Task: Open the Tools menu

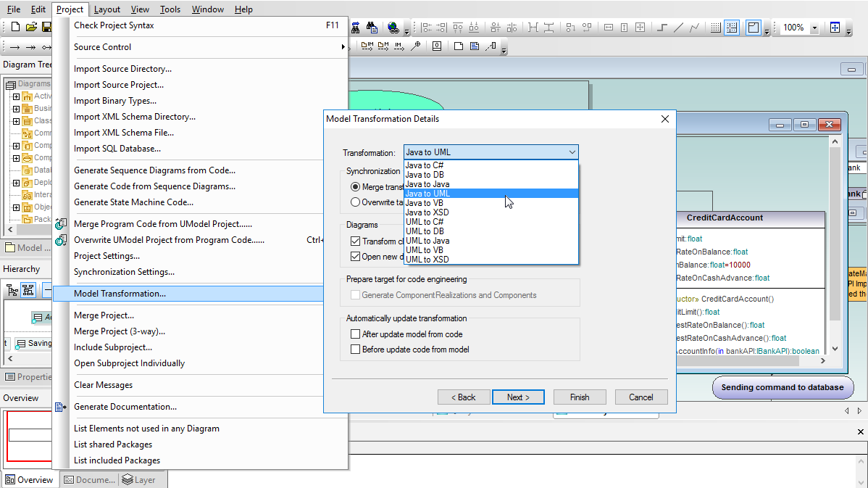Action: click(x=170, y=9)
